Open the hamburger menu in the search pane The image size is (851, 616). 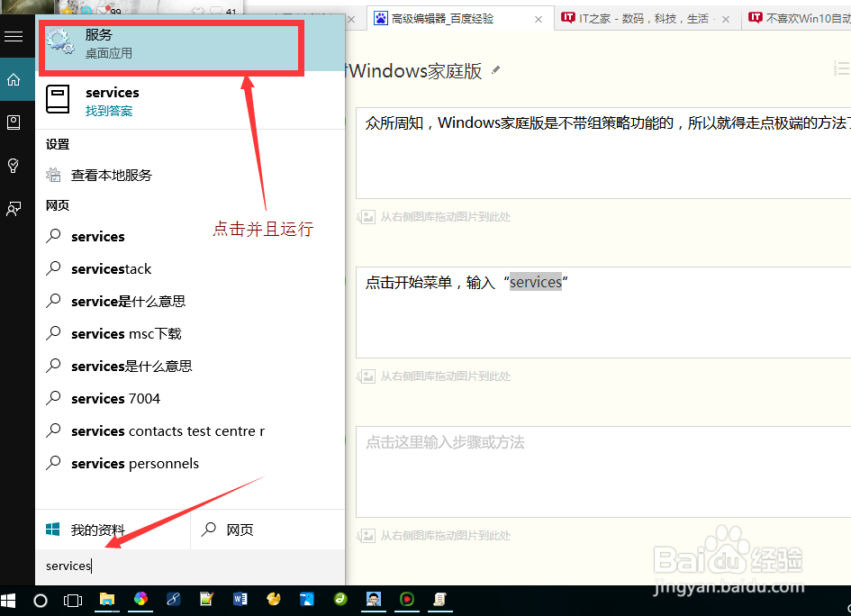click(14, 36)
